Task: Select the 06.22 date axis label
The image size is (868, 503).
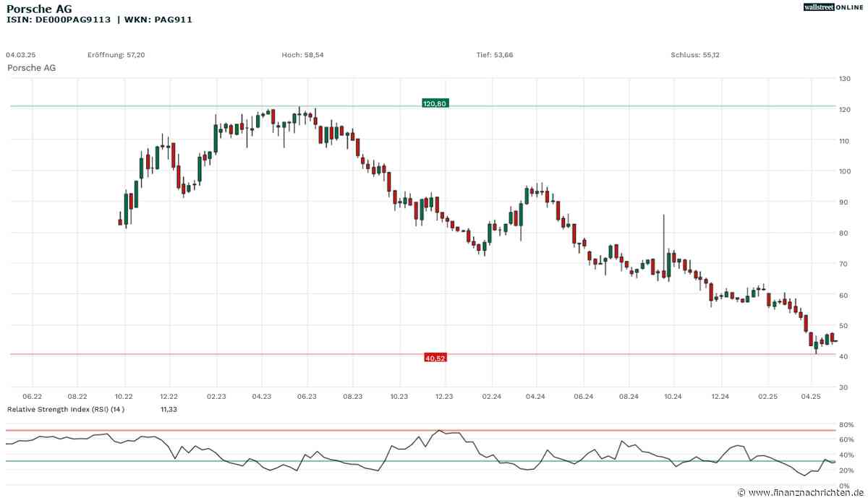Action: pyautogui.click(x=32, y=396)
